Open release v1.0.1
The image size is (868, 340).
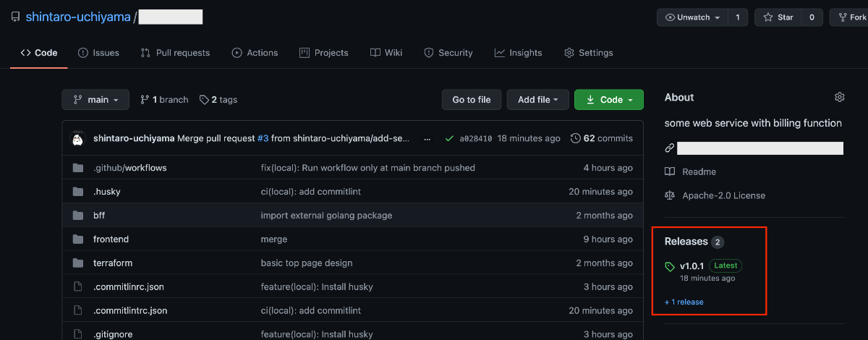692,266
